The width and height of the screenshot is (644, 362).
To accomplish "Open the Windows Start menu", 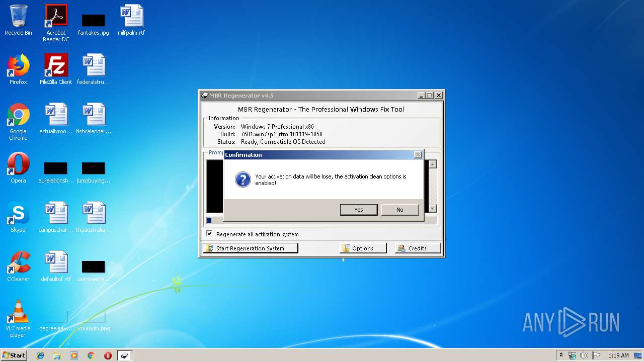I will 14,355.
